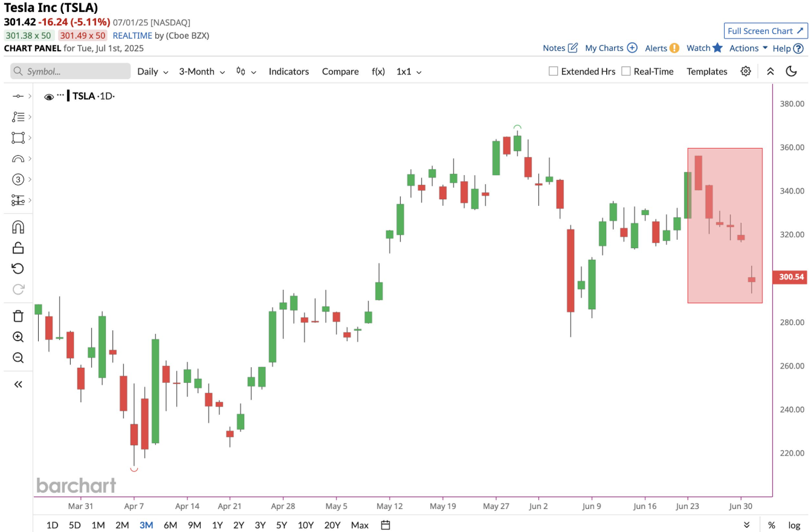This screenshot has width=811, height=532.
Task: Click inside the Symbol search field
Action: [70, 71]
